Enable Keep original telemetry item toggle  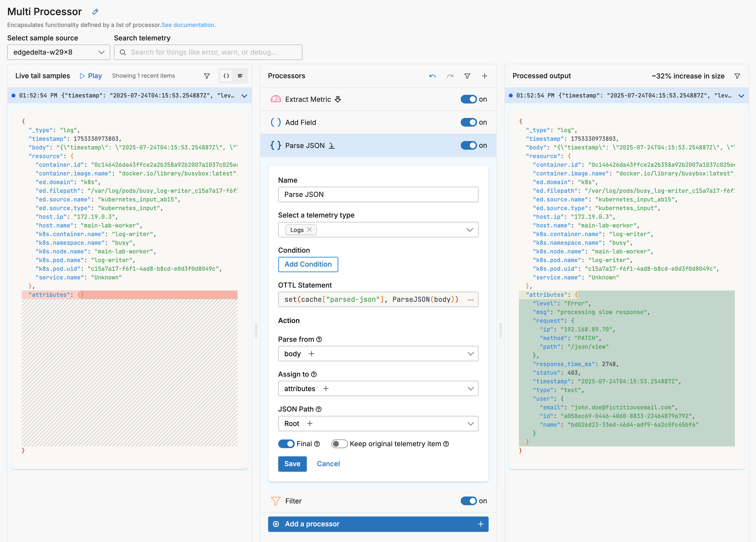point(339,444)
